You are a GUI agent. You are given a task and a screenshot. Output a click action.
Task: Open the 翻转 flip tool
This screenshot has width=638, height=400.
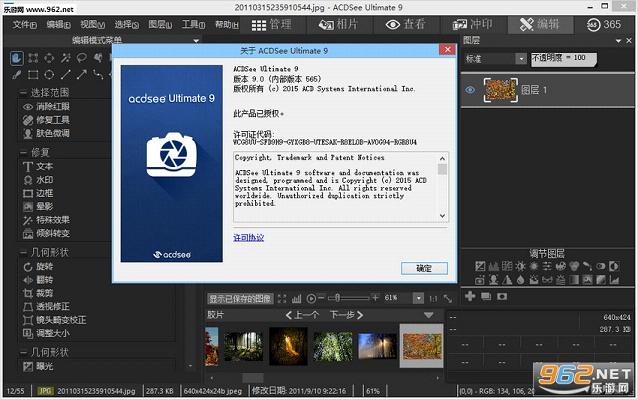pos(38,280)
